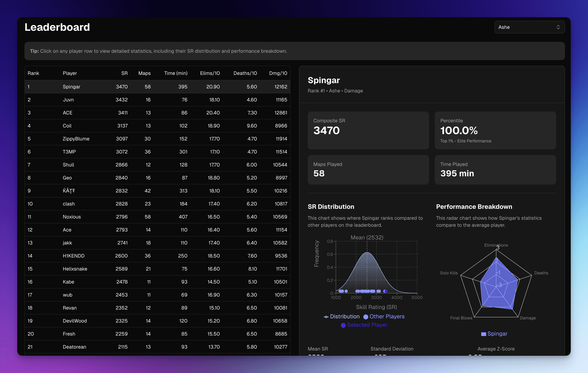Click the Eliminations axis on radar chart
Image resolution: width=588 pixels, height=373 pixels.
pyautogui.click(x=496, y=245)
